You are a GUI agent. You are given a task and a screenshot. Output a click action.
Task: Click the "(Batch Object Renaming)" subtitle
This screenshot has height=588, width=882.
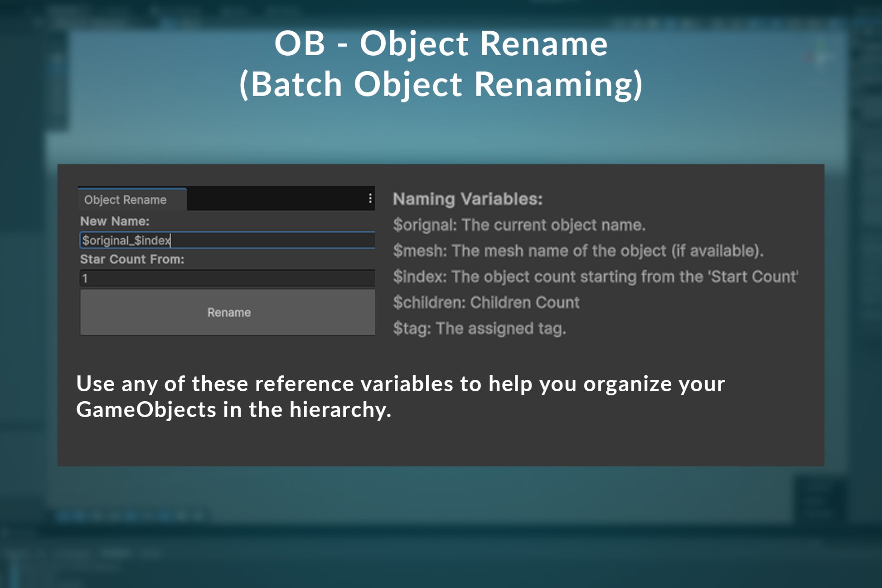441,84
